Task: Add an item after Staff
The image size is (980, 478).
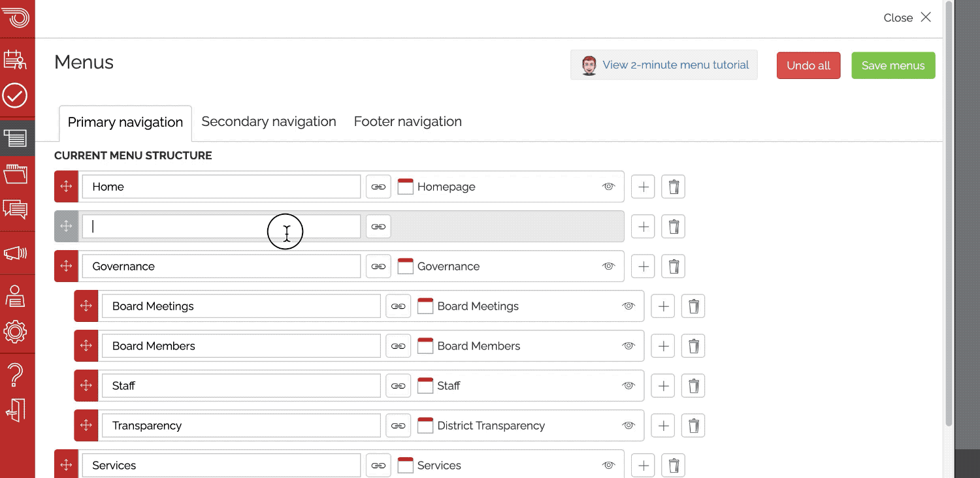Action: [x=663, y=386]
